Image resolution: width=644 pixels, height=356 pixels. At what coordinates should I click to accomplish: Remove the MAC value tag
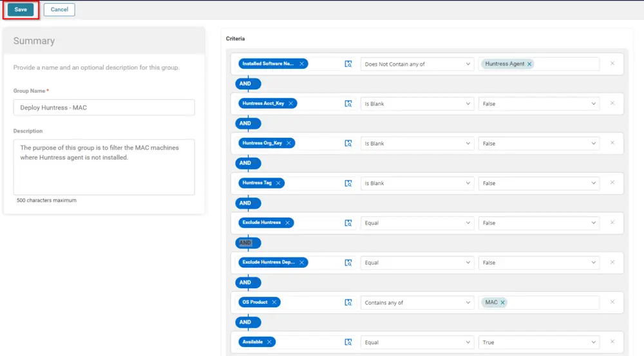[x=502, y=303]
